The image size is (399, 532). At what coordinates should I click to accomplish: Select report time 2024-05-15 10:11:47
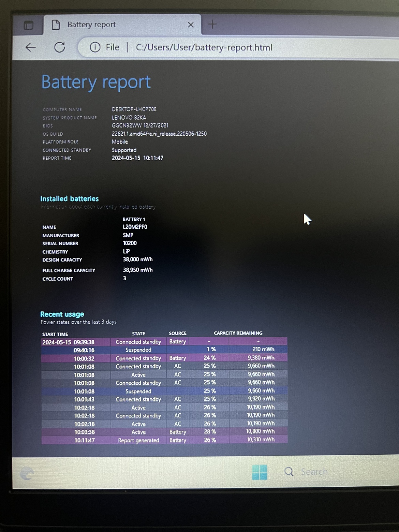(x=137, y=158)
